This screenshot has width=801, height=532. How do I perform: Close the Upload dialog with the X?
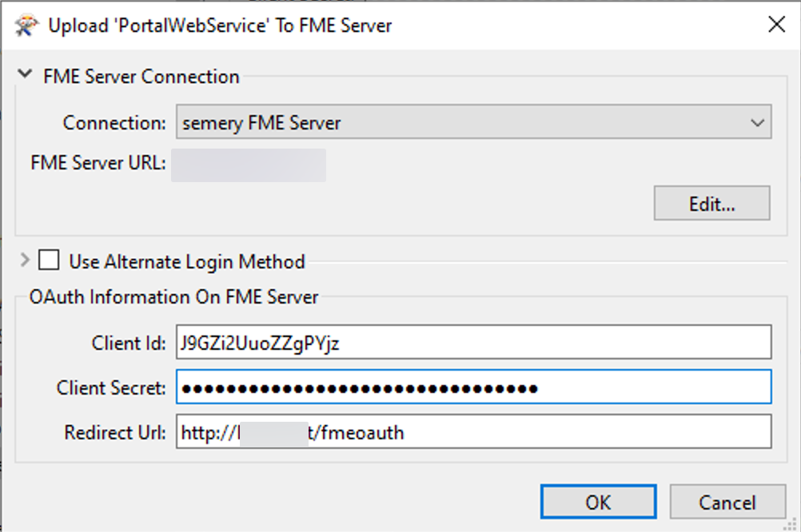point(775,25)
